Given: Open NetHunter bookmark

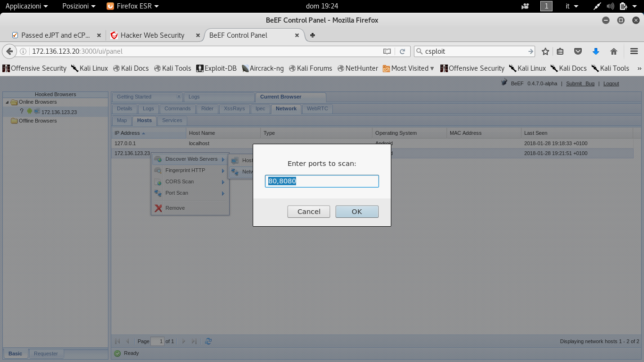Looking at the screenshot, I should click(x=358, y=68).
